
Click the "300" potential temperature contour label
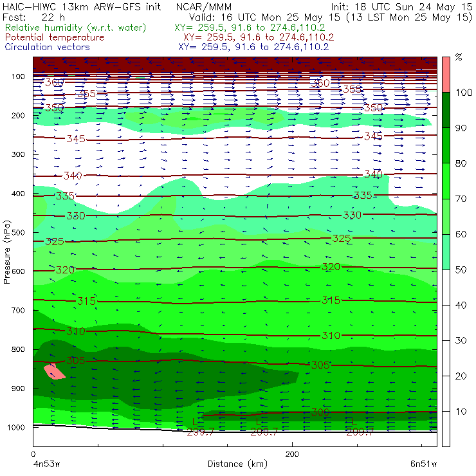(320, 412)
